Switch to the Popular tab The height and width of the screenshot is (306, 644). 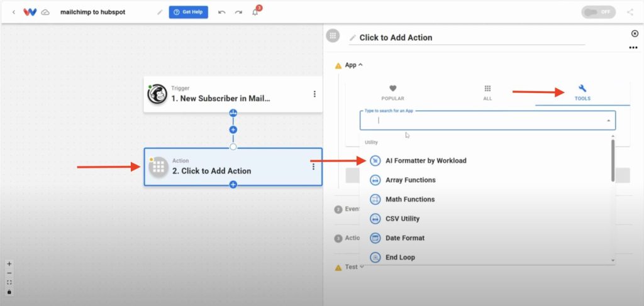[392, 93]
